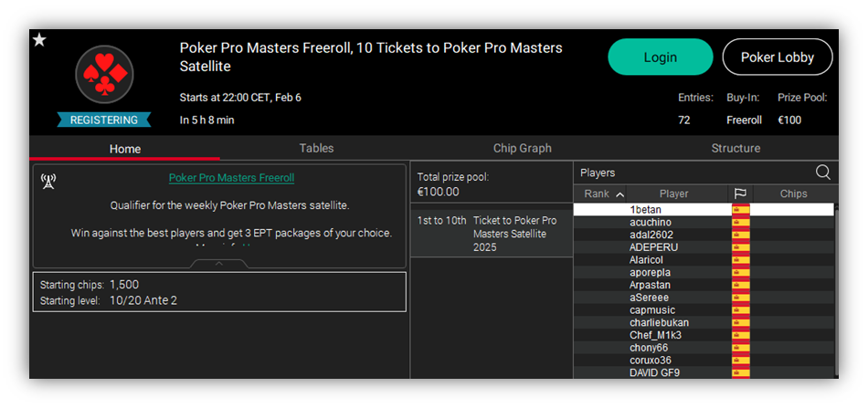The height and width of the screenshot is (408, 868).
Task: Collapse the tournament description panel chevron
Action: pos(219,264)
